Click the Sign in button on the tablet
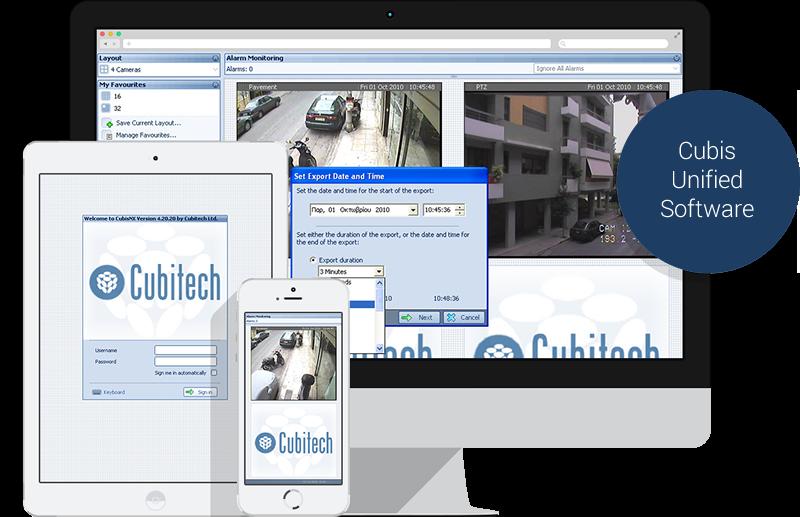This screenshot has height=517, width=800. coord(200,392)
